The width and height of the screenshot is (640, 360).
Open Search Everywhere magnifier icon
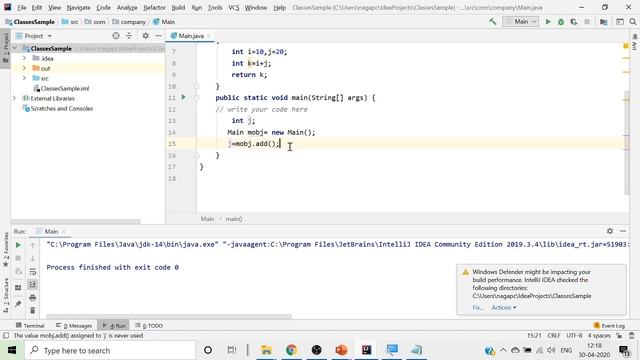633,22
